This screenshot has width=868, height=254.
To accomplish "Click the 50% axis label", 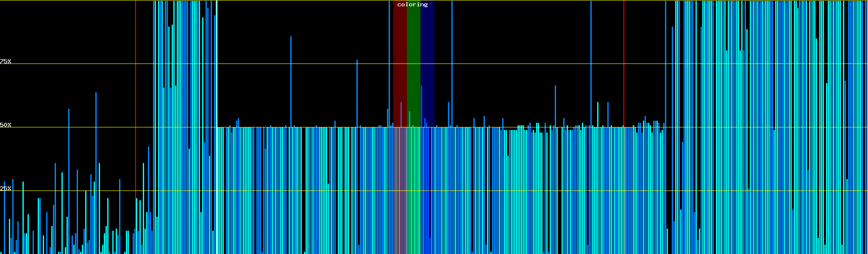I will pyautogui.click(x=6, y=125).
